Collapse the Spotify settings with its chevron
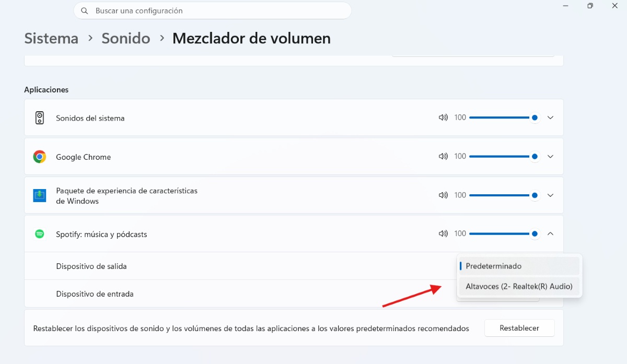The image size is (627, 364). pos(550,233)
